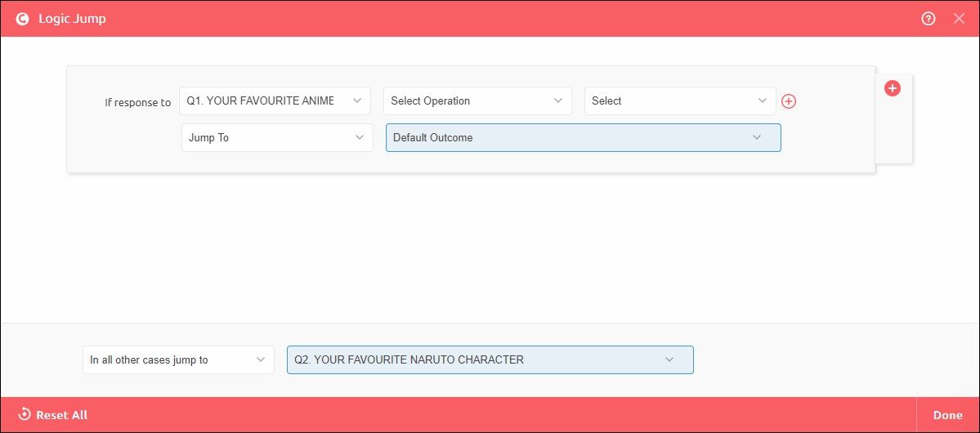Open the Select value dropdown
Viewport: 980px width, 433px height.
679,101
